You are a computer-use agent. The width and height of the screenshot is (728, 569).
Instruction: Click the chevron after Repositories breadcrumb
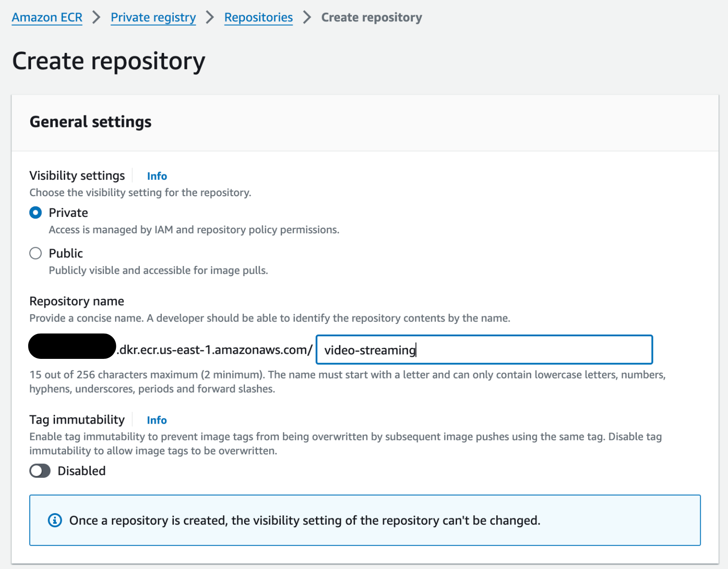[x=307, y=17]
